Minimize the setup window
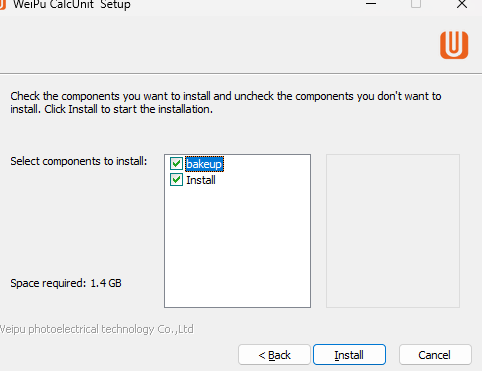 click(371, 4)
